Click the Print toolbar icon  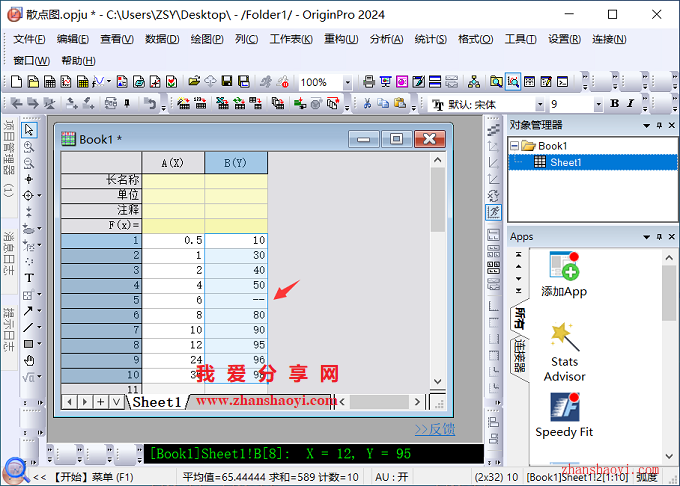369,82
